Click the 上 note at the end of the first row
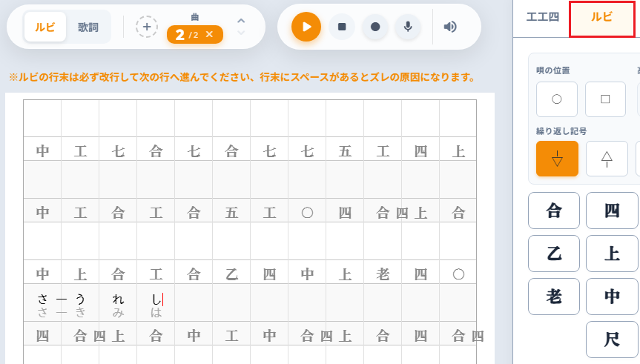Viewport: 640px width, 364px height. [458, 151]
